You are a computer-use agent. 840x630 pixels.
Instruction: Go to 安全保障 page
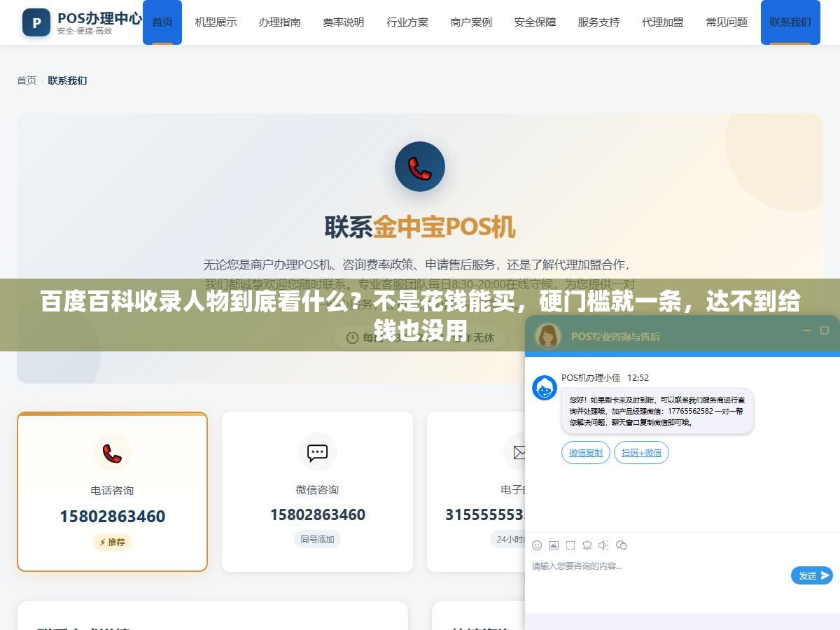pos(535,22)
